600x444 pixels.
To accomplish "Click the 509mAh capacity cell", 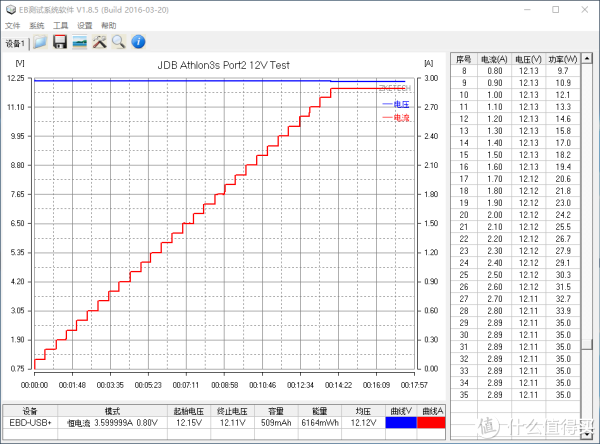I will coord(276,423).
